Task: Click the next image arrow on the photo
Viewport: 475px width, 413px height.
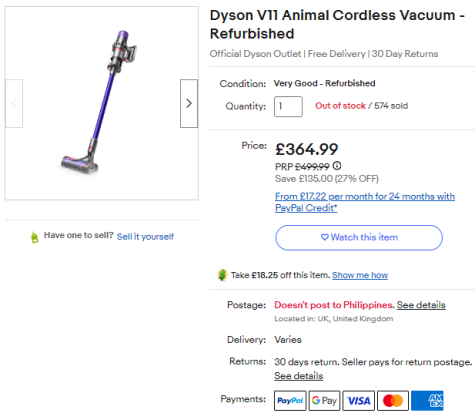Action: pyautogui.click(x=189, y=103)
